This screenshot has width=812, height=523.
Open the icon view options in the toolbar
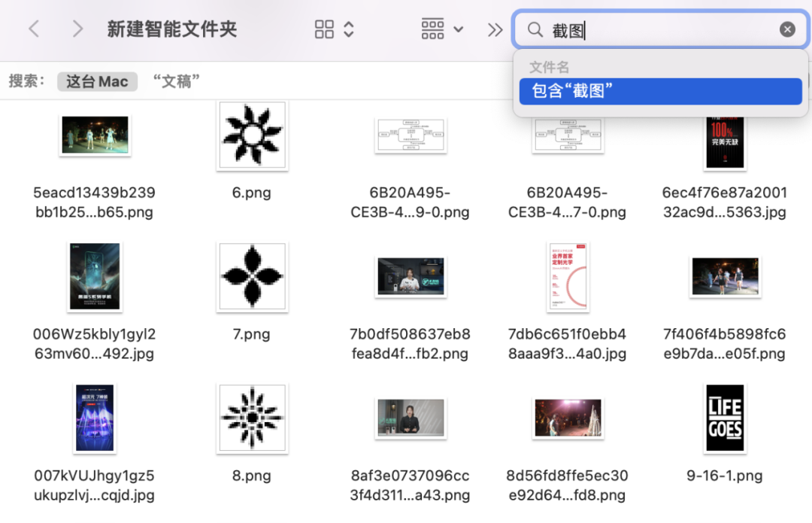click(325, 29)
